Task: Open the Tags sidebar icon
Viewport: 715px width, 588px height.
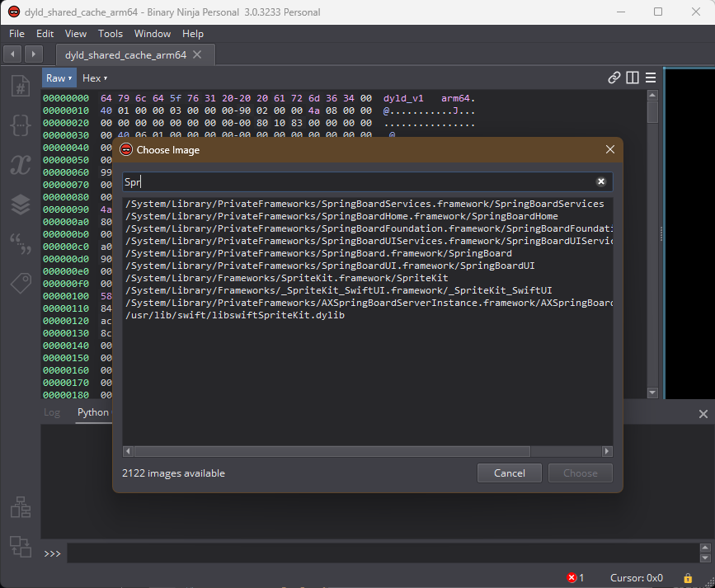Action: [21, 284]
